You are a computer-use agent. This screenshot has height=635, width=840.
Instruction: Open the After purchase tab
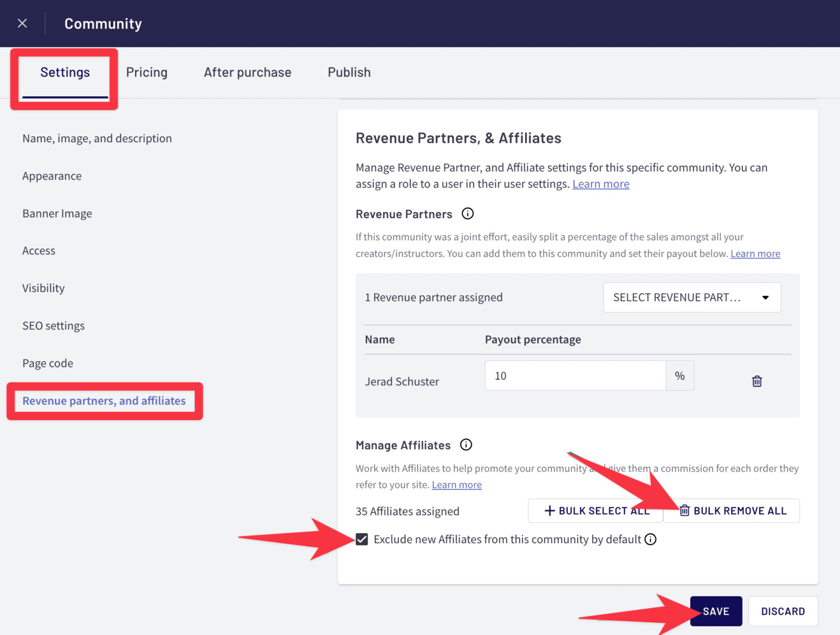click(247, 72)
